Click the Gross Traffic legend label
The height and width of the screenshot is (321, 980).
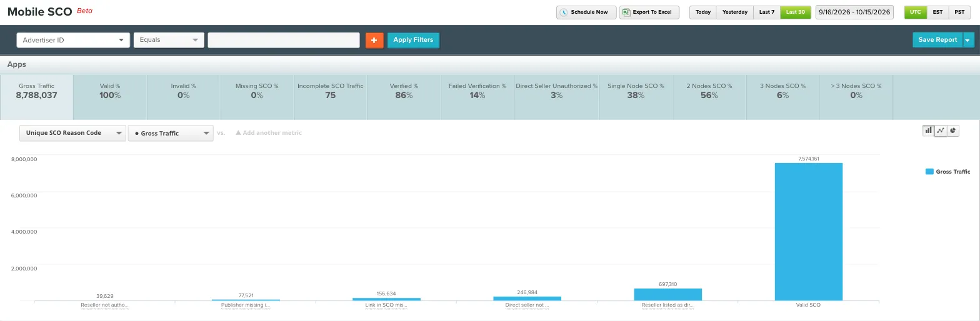click(953, 171)
